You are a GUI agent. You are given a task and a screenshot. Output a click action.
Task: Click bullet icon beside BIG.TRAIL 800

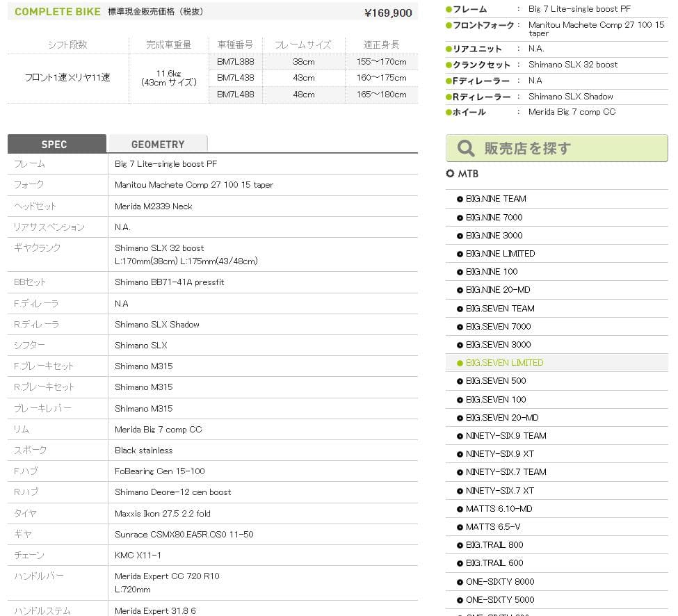pyautogui.click(x=460, y=545)
